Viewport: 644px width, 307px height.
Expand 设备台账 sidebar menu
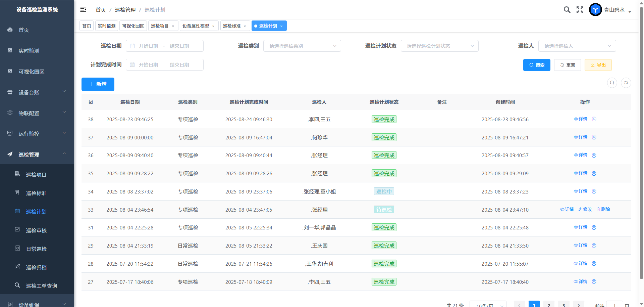37,92
